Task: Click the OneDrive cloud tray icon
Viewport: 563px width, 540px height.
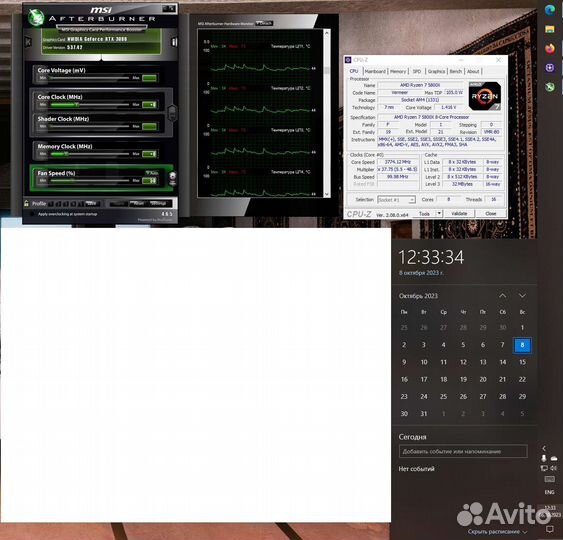Action: click(x=554, y=458)
